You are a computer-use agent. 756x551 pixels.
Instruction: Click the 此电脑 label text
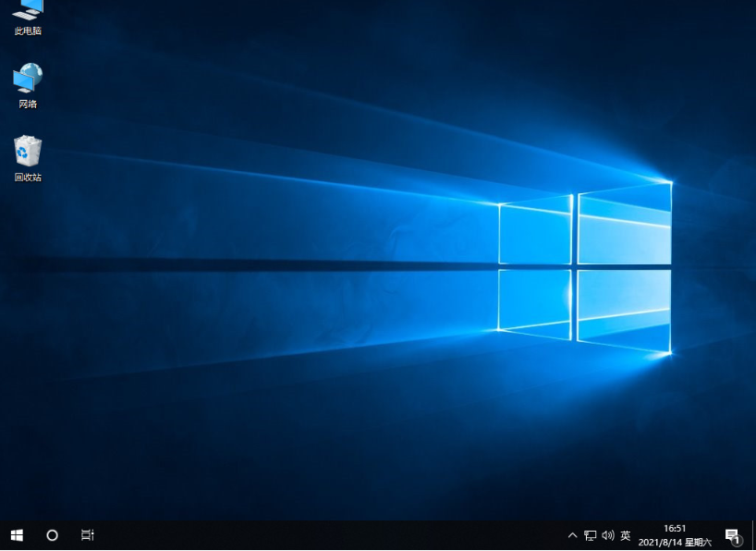(28, 31)
